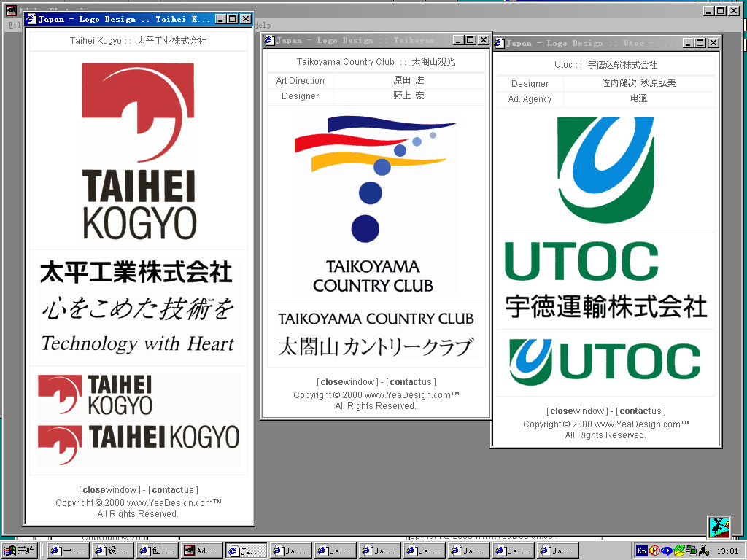Viewport: 747px width, 560px height.
Task: Close the background Photoshop window
Action: coord(734,10)
